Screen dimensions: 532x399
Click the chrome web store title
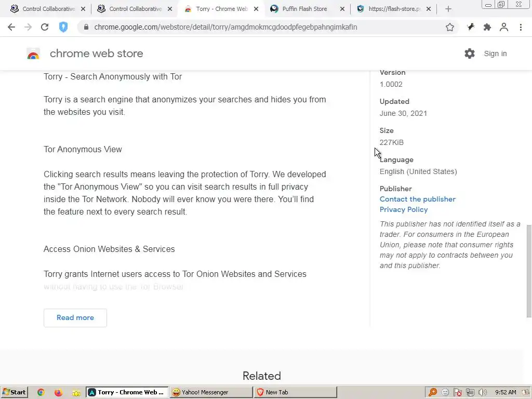click(96, 54)
